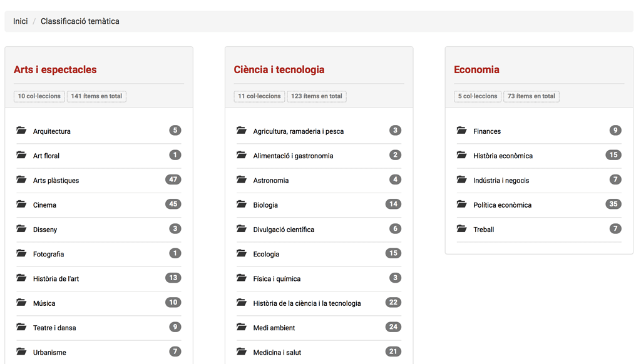Open the Teatre i dansa collection
641x364 pixels.
pyautogui.click(x=54, y=328)
